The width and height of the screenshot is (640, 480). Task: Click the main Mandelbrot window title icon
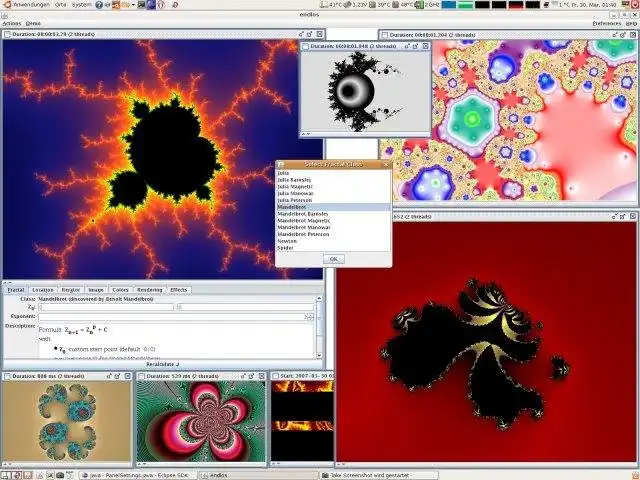tap(7, 35)
